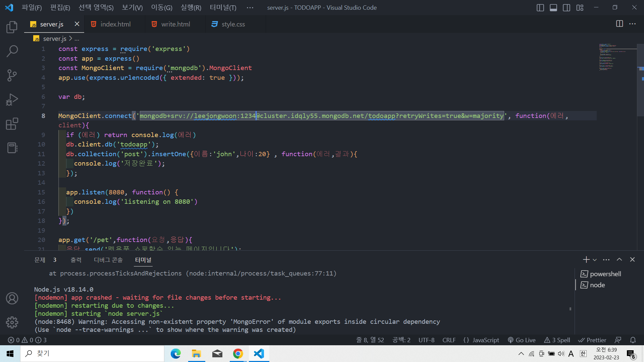Toggle secondary side bar layout button
This screenshot has height=362, width=644.
coord(567,8)
